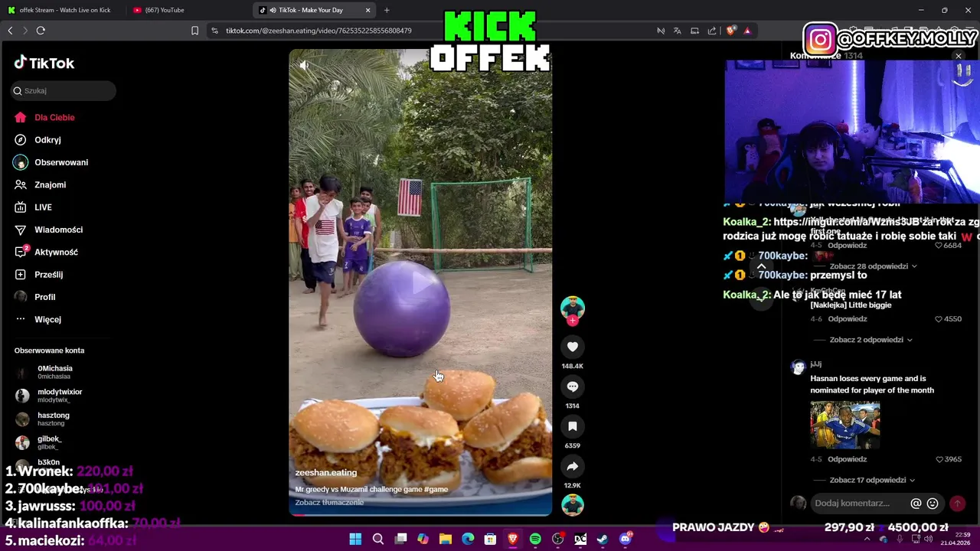The height and width of the screenshot is (551, 980).
Task: Open the emoji picker in comment box
Action: (x=933, y=504)
